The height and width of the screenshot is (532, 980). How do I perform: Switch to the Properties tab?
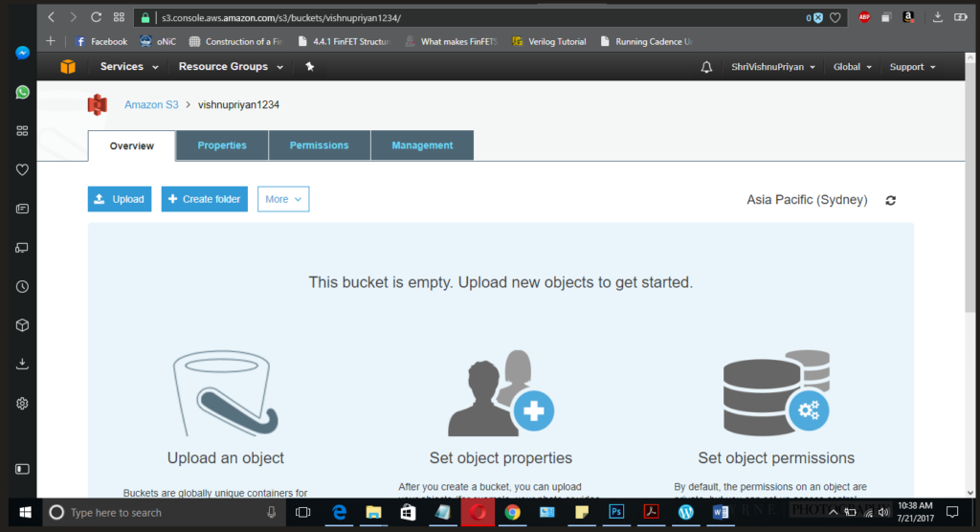[222, 145]
